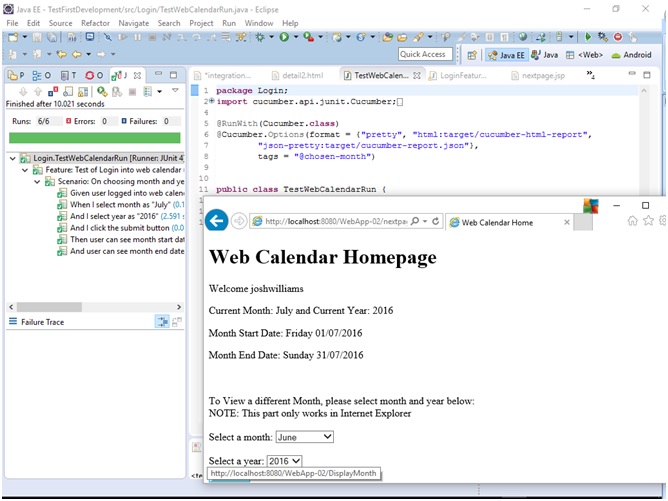This screenshot has width=668, height=501.
Task: Open the Open Perspective icon
Action: click(472, 55)
